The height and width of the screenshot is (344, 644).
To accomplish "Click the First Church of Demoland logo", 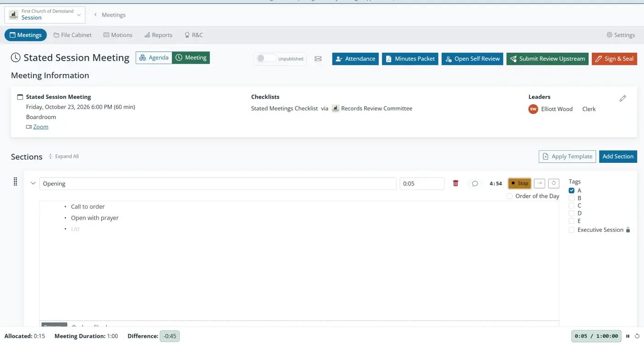I will [14, 15].
